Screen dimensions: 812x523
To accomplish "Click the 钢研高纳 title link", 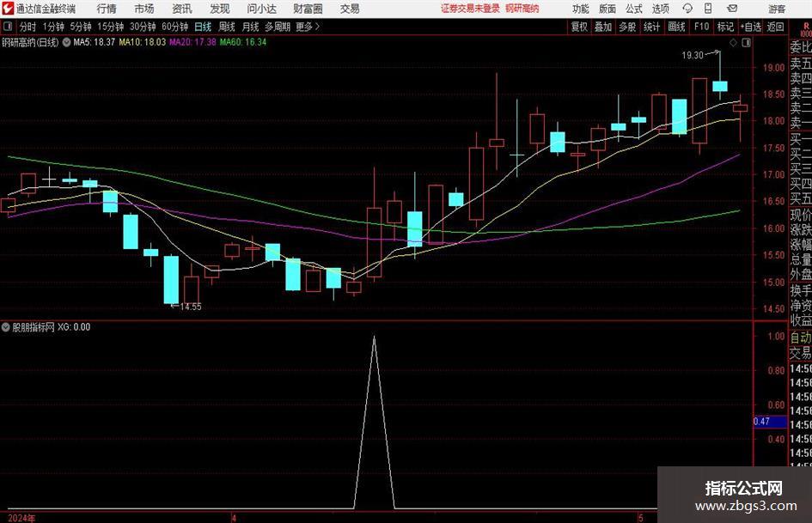I will coord(522,9).
